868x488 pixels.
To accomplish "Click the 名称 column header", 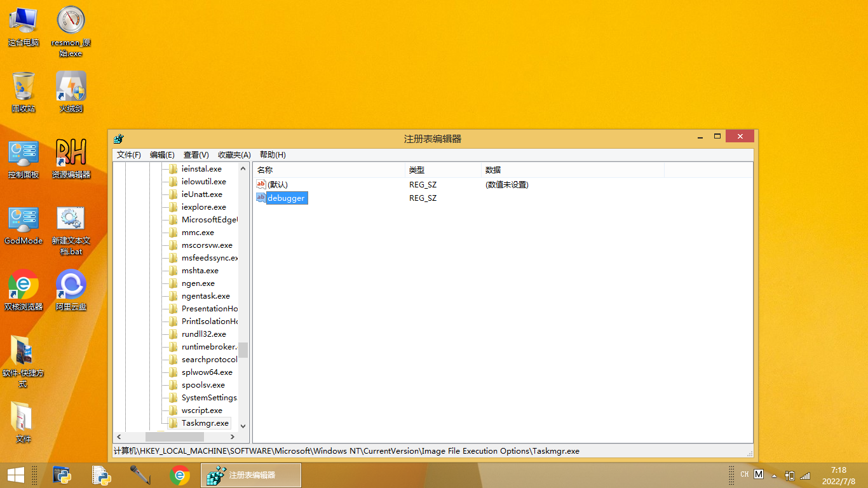I will coord(329,170).
